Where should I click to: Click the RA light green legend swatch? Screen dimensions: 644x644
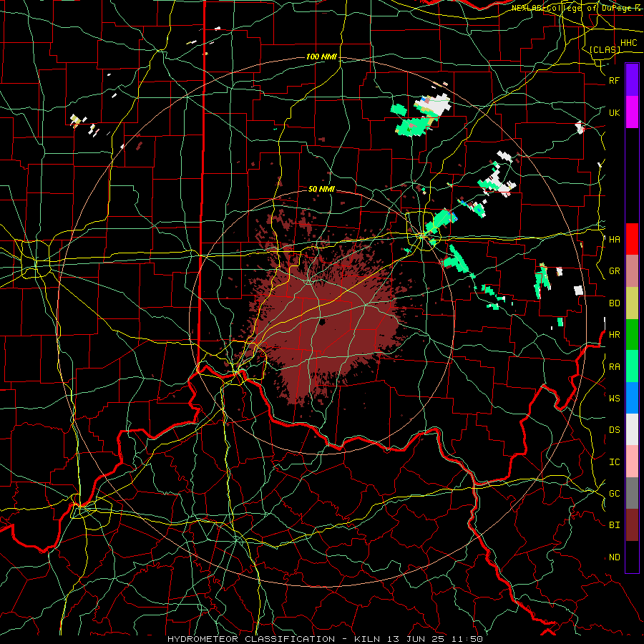tap(632, 366)
